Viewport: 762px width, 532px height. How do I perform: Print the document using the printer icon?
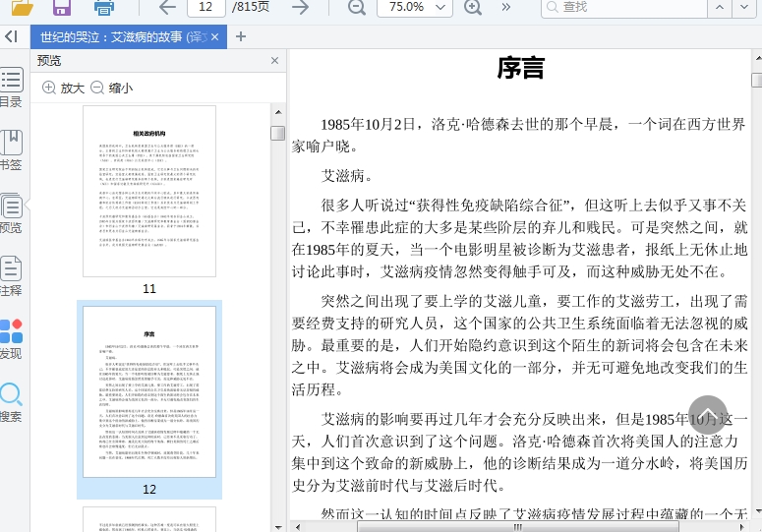point(104,8)
